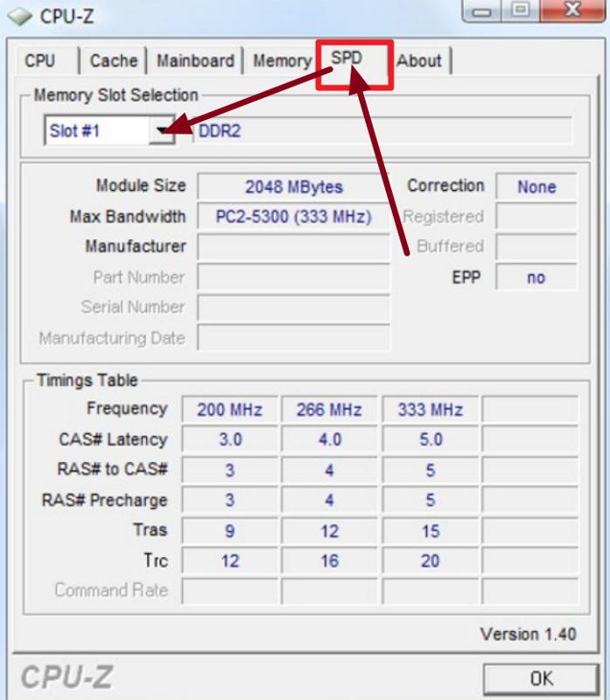Image resolution: width=610 pixels, height=700 pixels.
Task: Click the Version 1.40 text
Action: click(528, 633)
